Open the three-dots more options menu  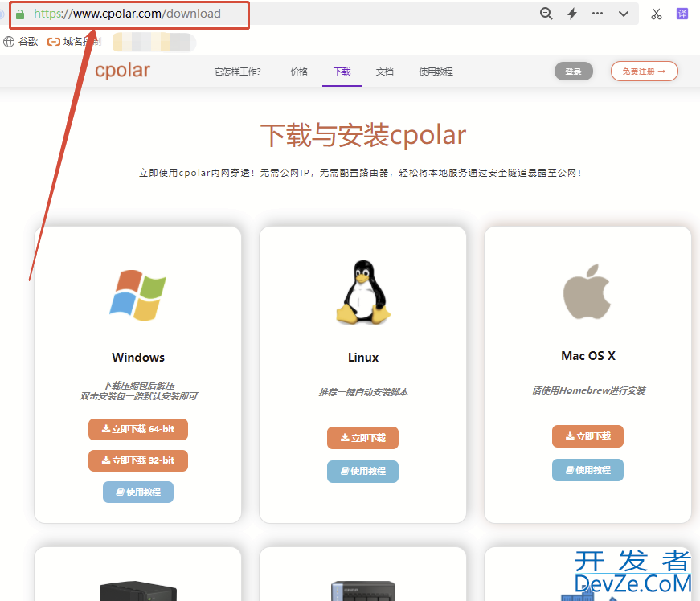[597, 14]
